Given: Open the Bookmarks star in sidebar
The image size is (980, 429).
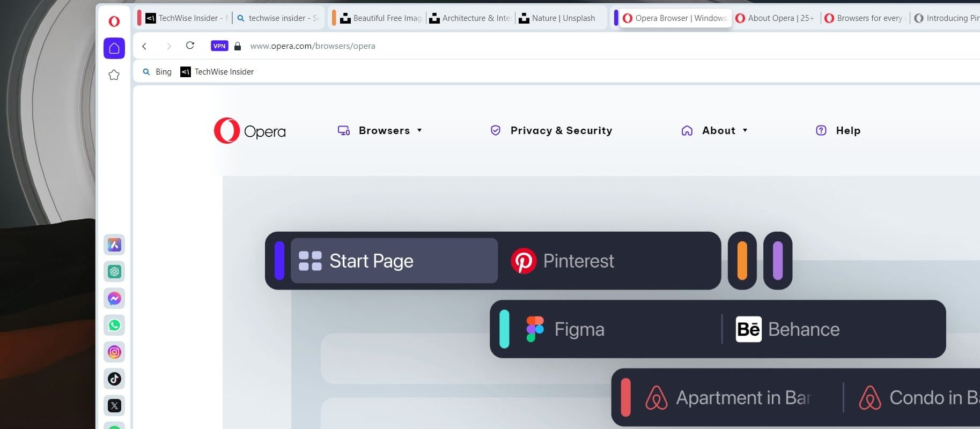Looking at the screenshot, I should tap(114, 75).
